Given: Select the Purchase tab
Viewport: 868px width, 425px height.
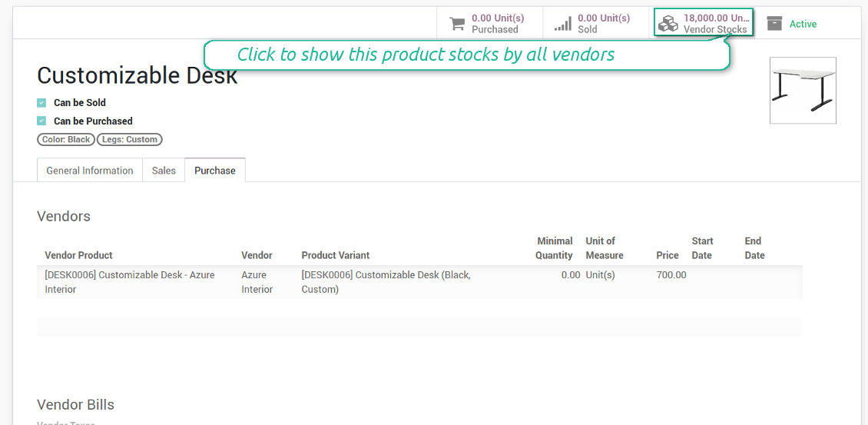Looking at the screenshot, I should pyautogui.click(x=215, y=171).
